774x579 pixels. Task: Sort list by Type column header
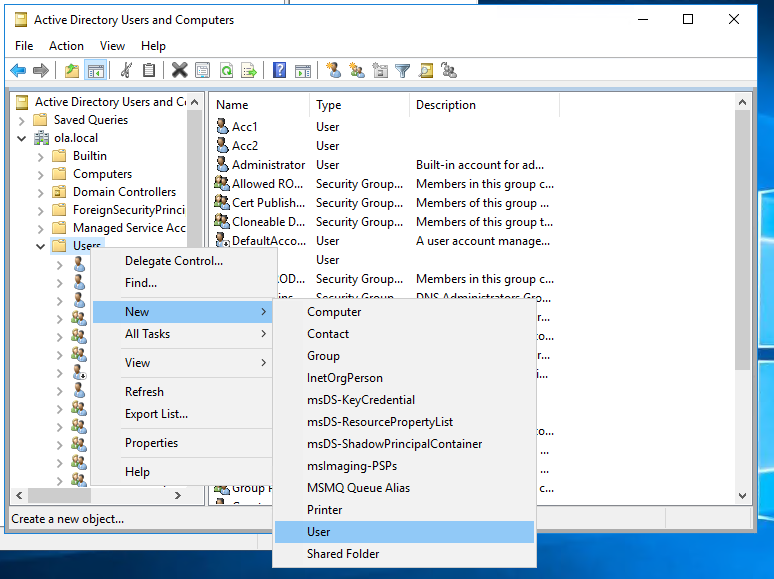pyautogui.click(x=359, y=105)
